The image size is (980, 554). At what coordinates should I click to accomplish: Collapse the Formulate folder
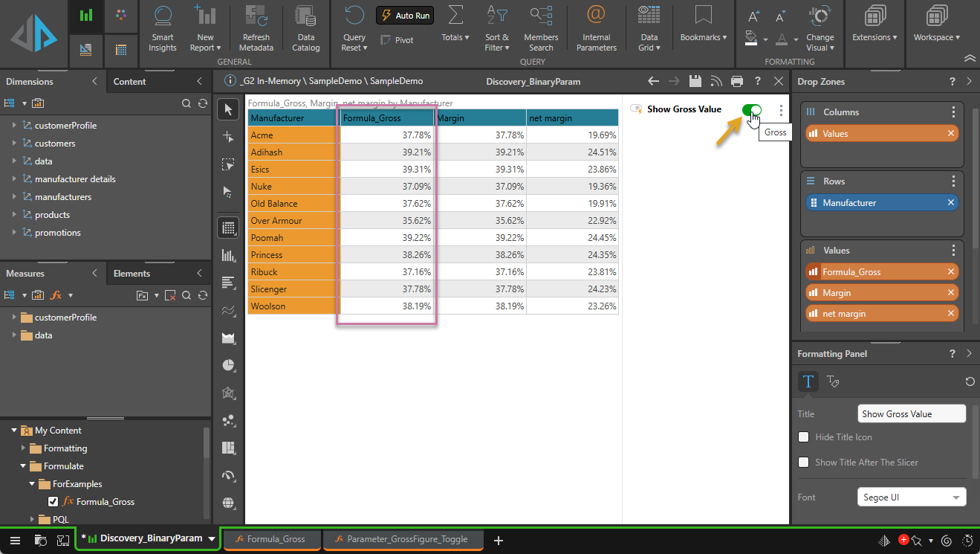tap(23, 466)
